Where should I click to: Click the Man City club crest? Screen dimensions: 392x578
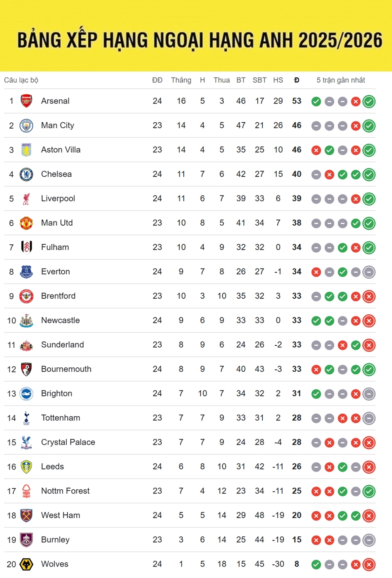pyautogui.click(x=26, y=125)
